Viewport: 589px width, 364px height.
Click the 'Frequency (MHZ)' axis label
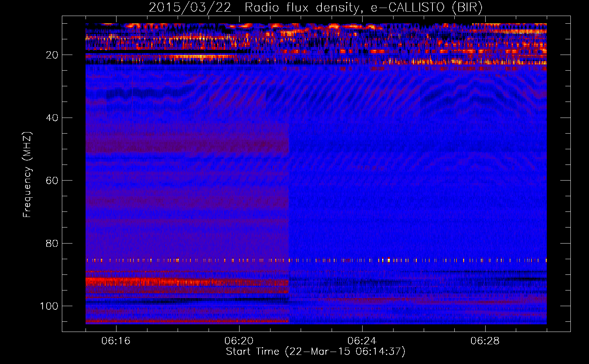27,174
